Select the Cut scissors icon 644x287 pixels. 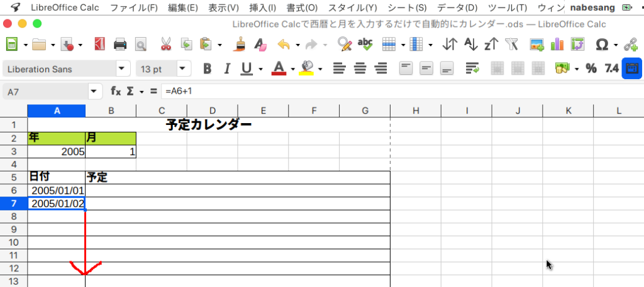click(x=166, y=45)
